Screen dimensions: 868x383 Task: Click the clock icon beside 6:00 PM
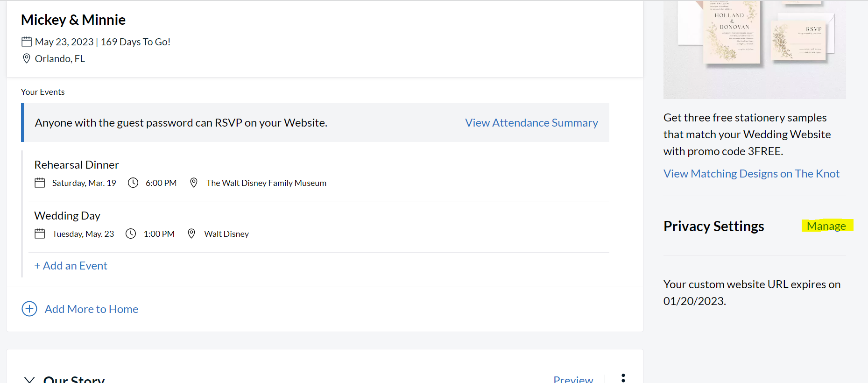(x=133, y=183)
